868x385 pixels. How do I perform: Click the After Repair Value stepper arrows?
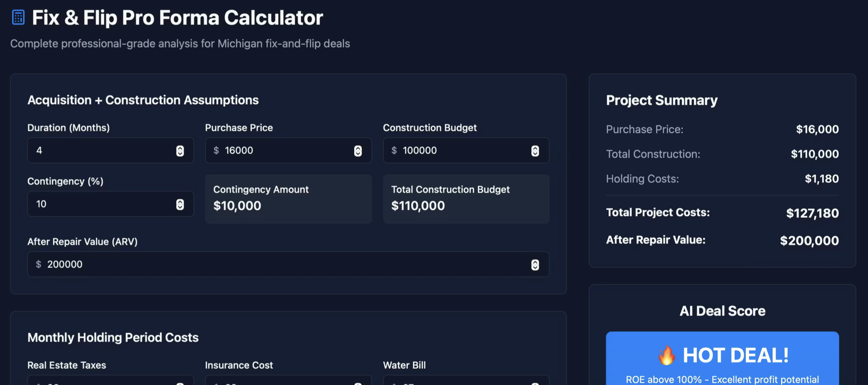535,264
